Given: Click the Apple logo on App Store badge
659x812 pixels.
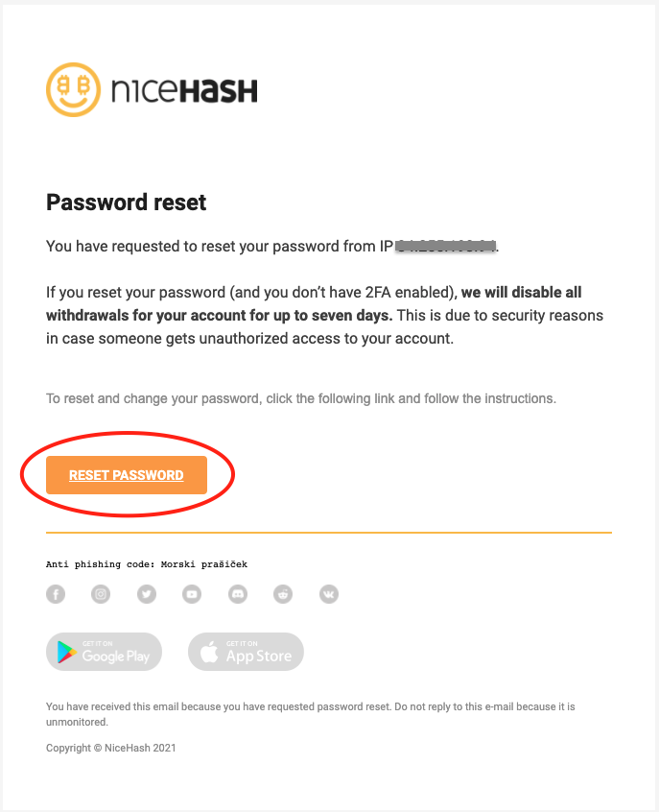Looking at the screenshot, I should 210,652.
